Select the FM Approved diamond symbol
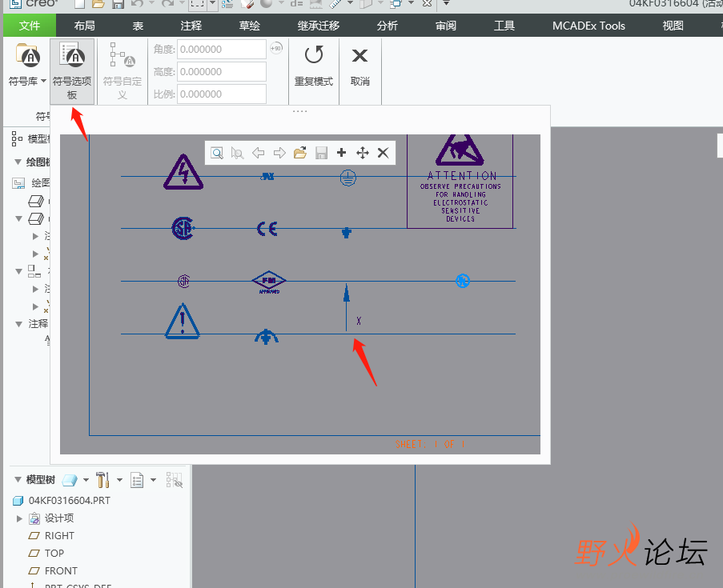 click(269, 282)
